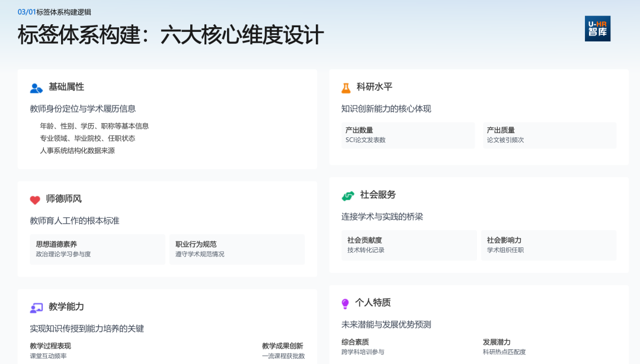Click the 社会影响力 label

504,240
